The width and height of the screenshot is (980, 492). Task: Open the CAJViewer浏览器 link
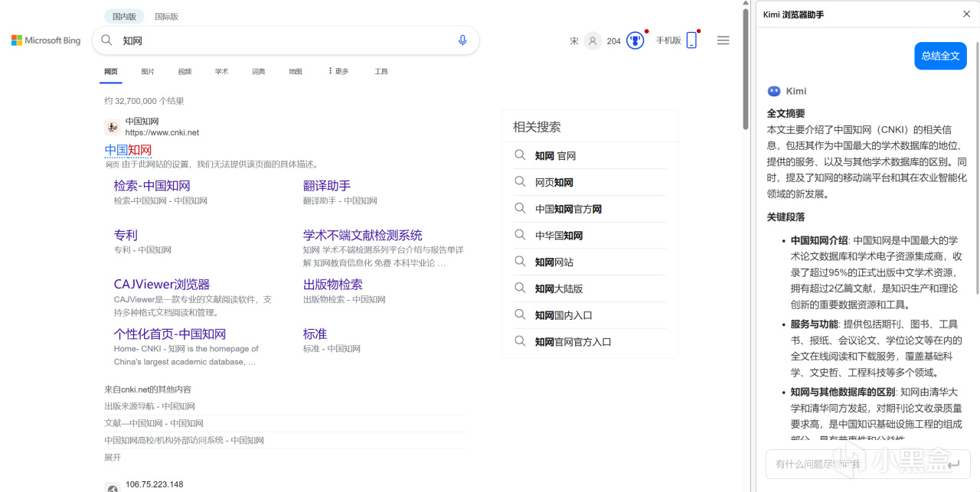coord(162,284)
